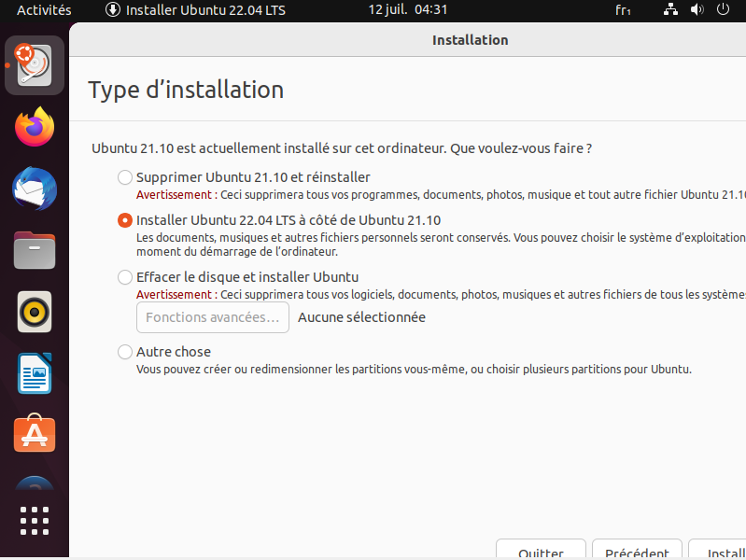Open Activités overview
Viewport: 746px width, 560px height.
click(44, 10)
